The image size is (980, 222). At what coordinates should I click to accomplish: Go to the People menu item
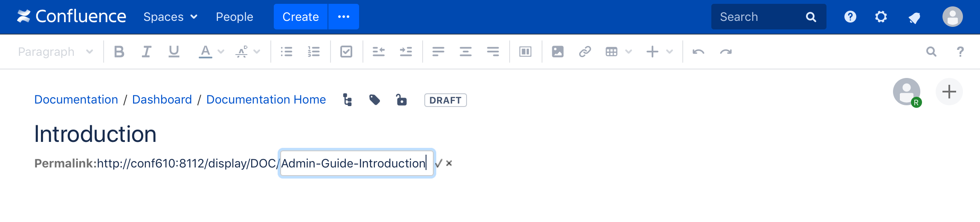point(234,17)
